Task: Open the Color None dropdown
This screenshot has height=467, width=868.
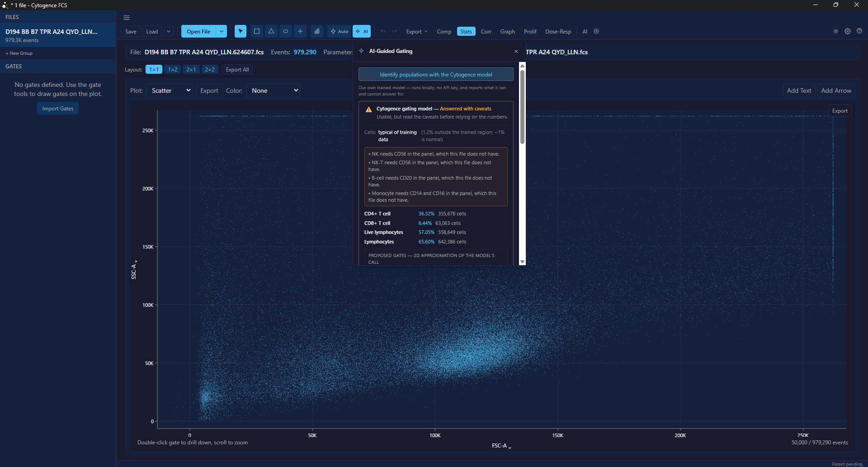Action: 274,91
